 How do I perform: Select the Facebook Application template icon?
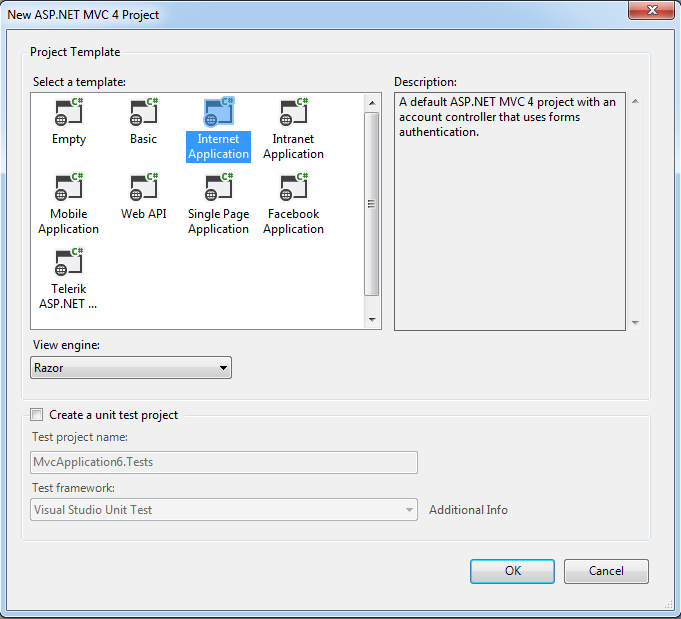[294, 187]
